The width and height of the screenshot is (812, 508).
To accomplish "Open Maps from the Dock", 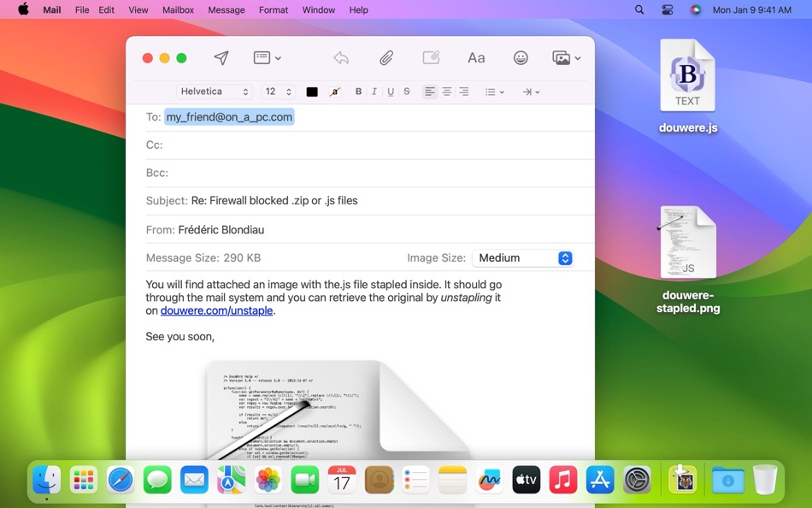I will (x=231, y=480).
